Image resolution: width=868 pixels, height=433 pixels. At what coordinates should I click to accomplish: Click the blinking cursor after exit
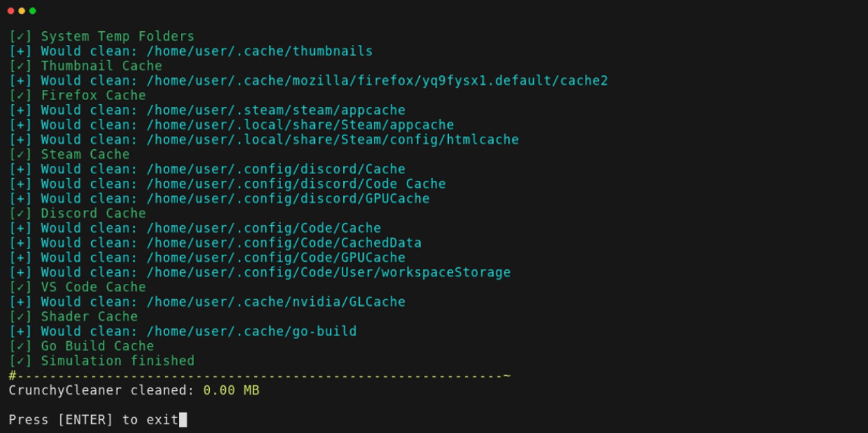[x=183, y=420]
